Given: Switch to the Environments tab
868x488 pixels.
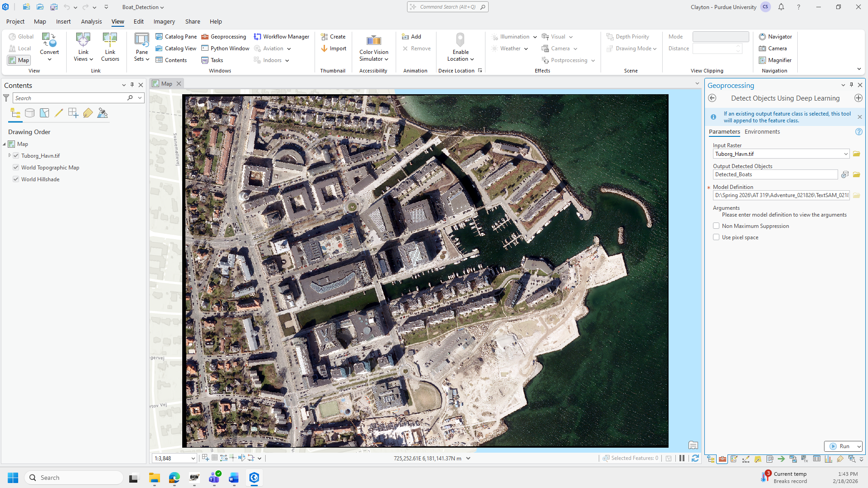Looking at the screenshot, I should click(762, 132).
